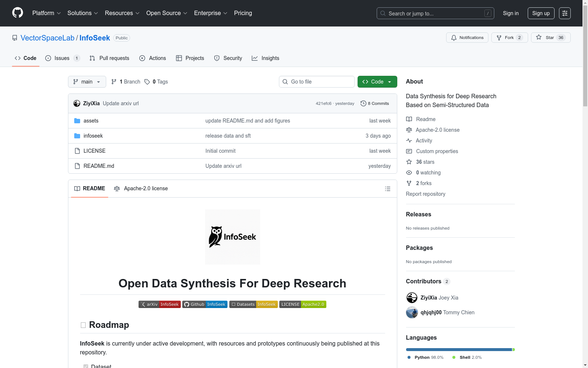Screen dimensions: 588x368
Task: Click the search magnifier icon in header
Action: (383, 13)
